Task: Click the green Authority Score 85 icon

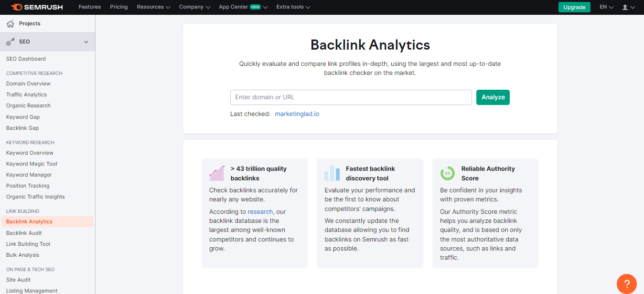Action: point(448,173)
